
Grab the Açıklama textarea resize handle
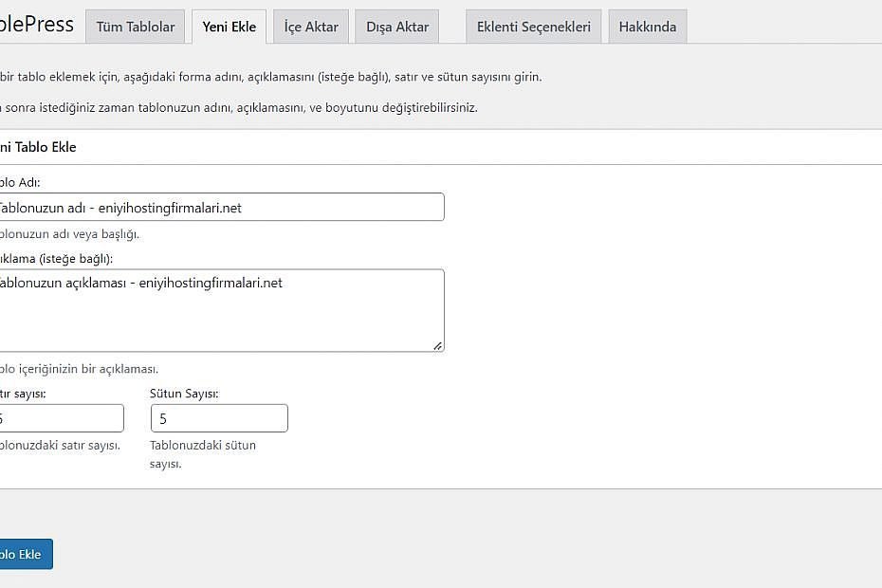tap(437, 346)
